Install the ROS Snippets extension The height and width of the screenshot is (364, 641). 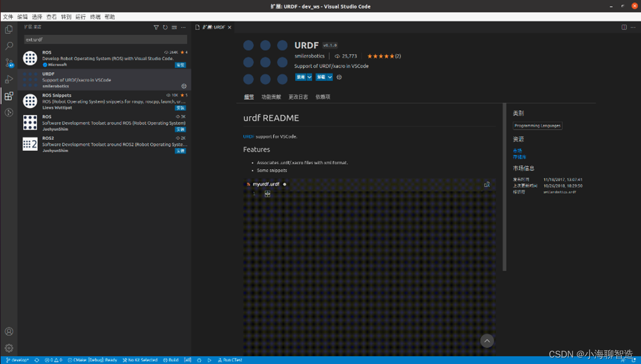[181, 108]
